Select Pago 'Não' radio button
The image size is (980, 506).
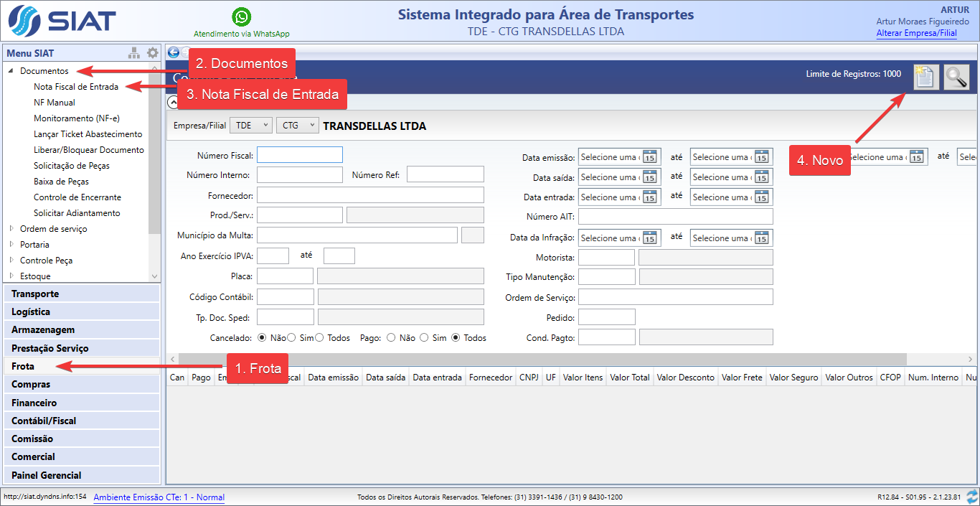point(391,337)
